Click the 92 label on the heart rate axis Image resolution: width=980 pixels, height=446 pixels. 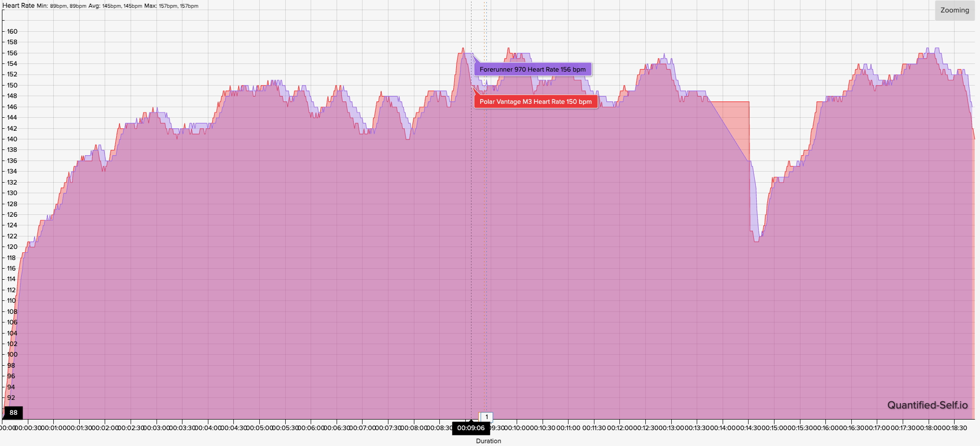click(11, 397)
